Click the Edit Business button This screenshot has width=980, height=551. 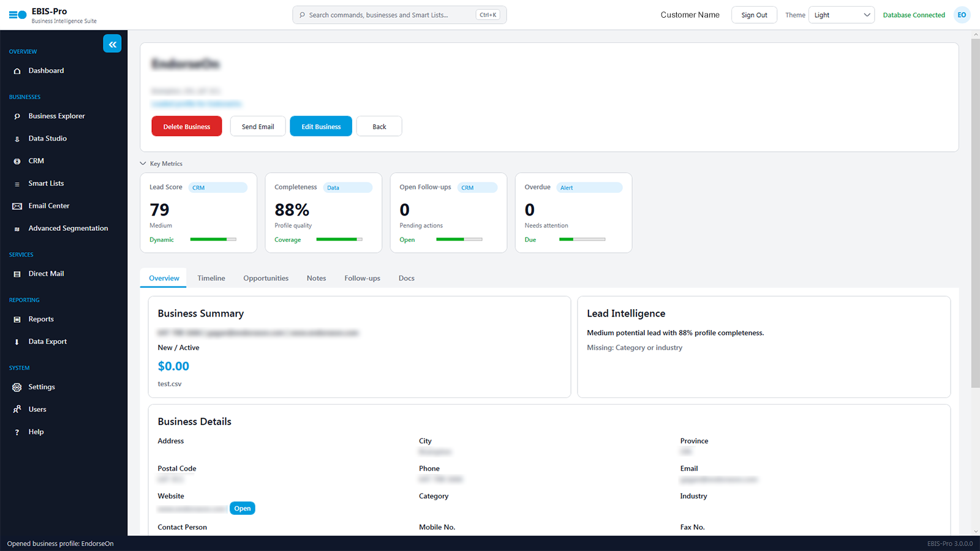tap(321, 126)
